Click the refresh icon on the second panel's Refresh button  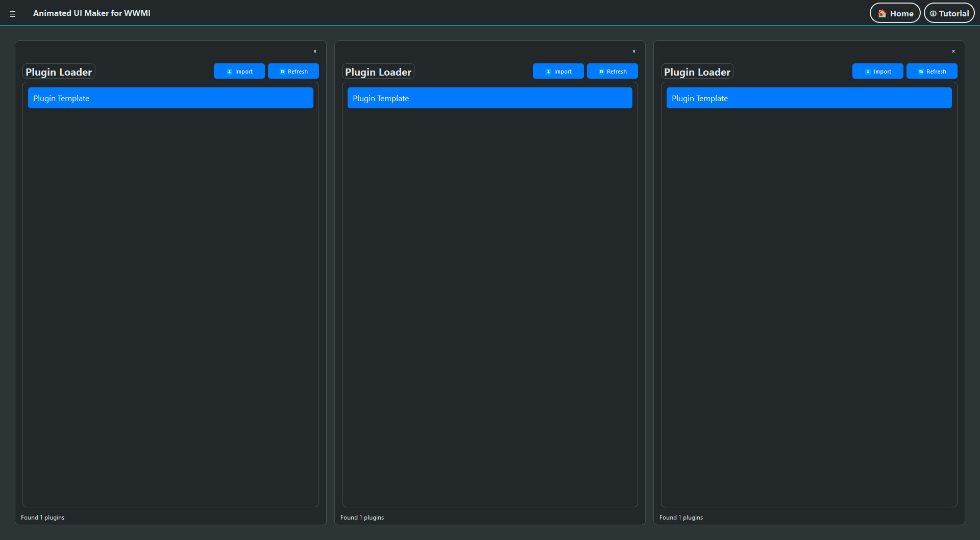601,71
